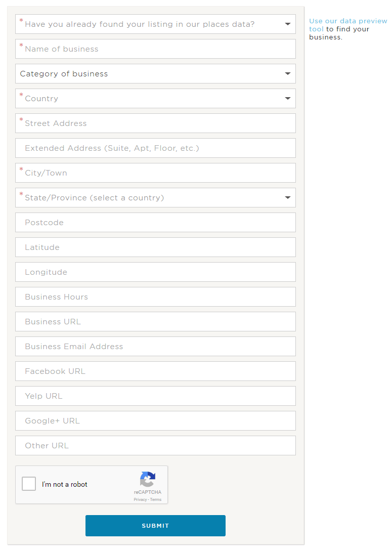The width and height of the screenshot is (392, 551).
Task: Select the Extended Address input
Action: click(x=155, y=148)
